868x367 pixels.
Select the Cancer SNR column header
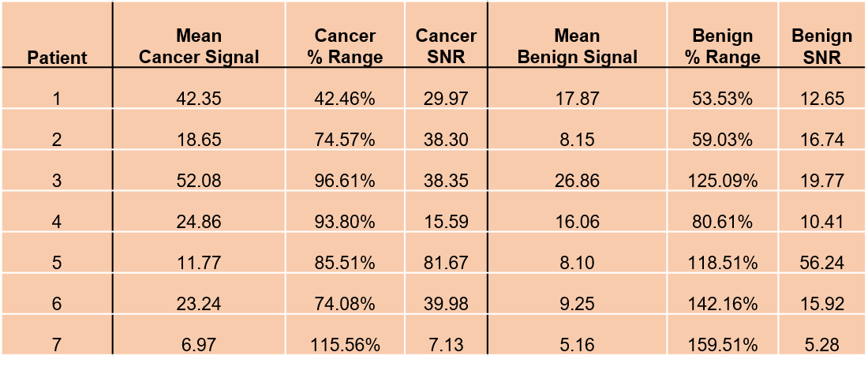coord(446,47)
